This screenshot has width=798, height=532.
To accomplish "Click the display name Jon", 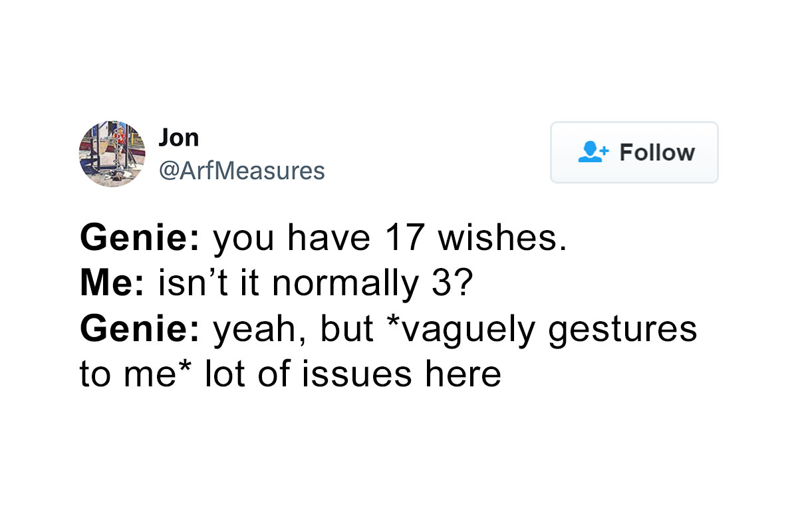I will (x=178, y=137).
